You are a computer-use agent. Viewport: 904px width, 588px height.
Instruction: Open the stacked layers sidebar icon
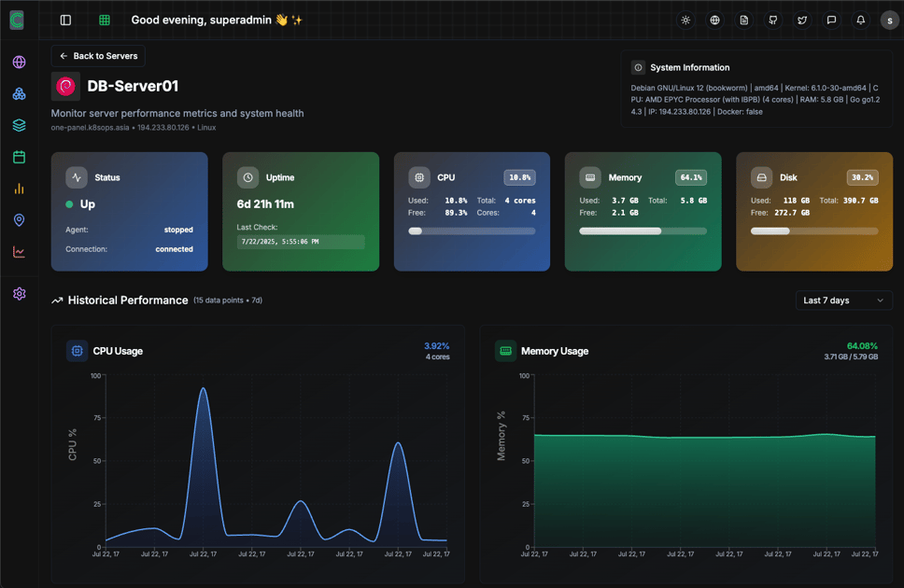(19, 125)
